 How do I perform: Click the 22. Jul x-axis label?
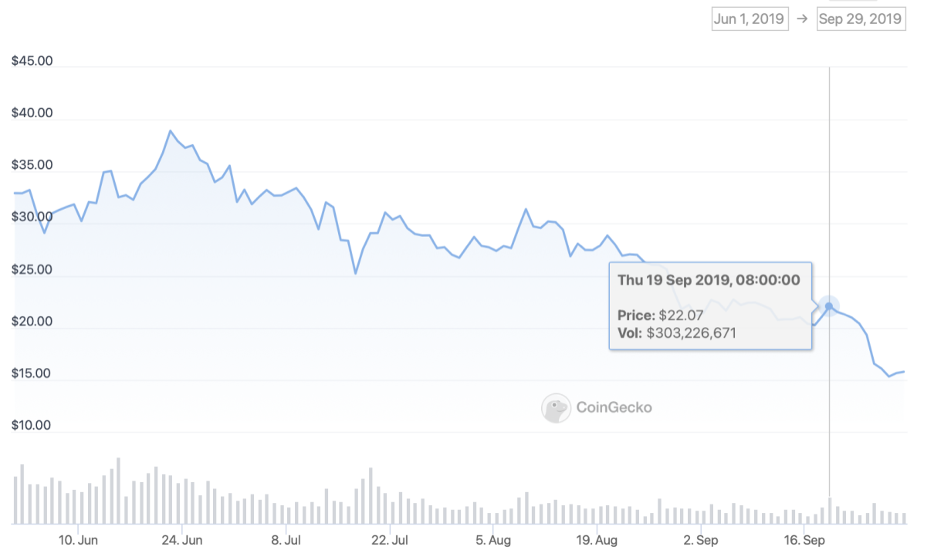(x=390, y=540)
